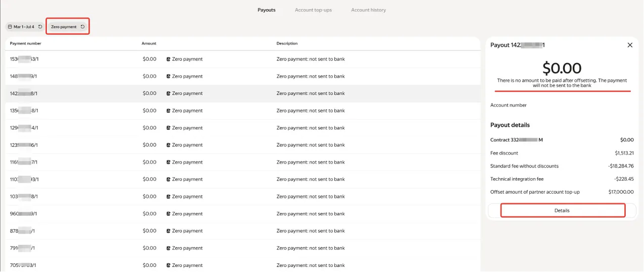This screenshot has width=644, height=272.
Task: Open the Account history tab
Action: [x=368, y=10]
